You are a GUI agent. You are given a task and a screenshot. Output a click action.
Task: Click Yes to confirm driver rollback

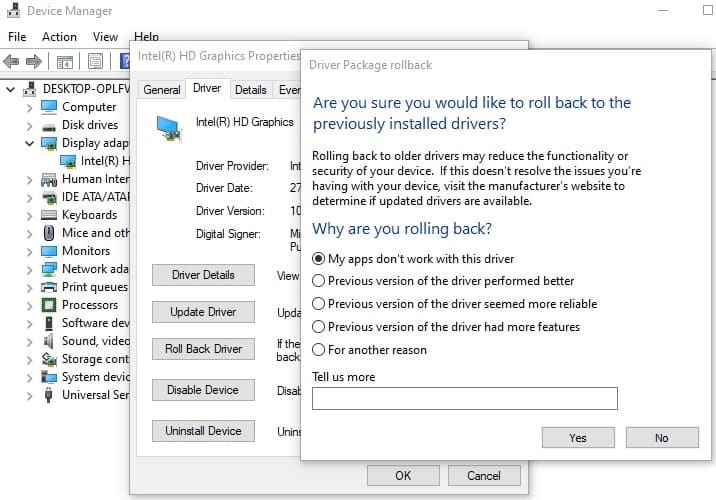578,437
